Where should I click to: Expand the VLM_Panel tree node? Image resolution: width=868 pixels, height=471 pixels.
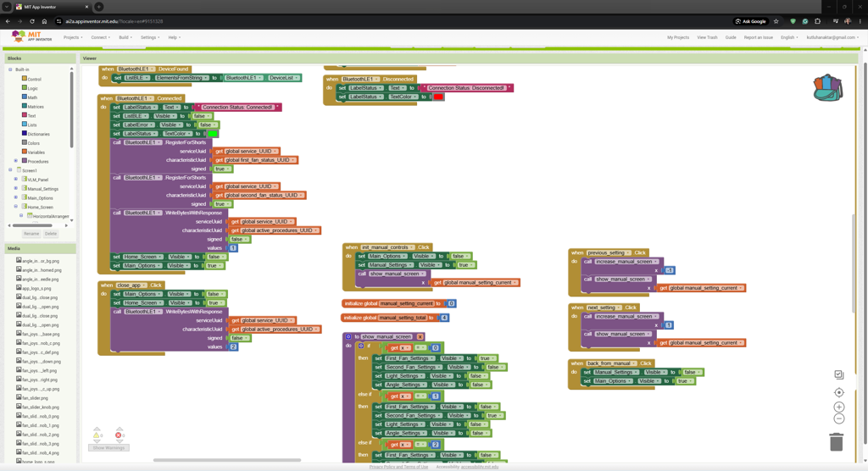click(16, 180)
